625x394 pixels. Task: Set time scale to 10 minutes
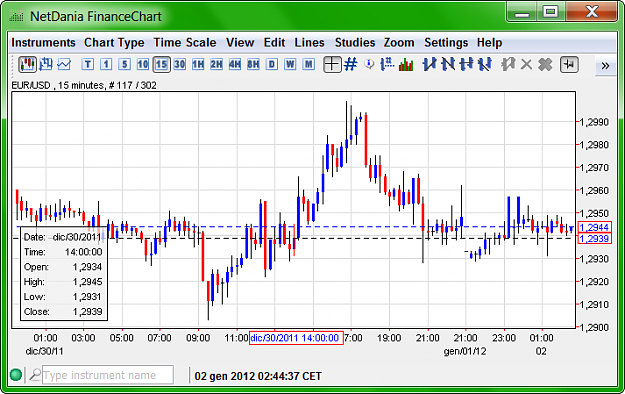coord(143,64)
